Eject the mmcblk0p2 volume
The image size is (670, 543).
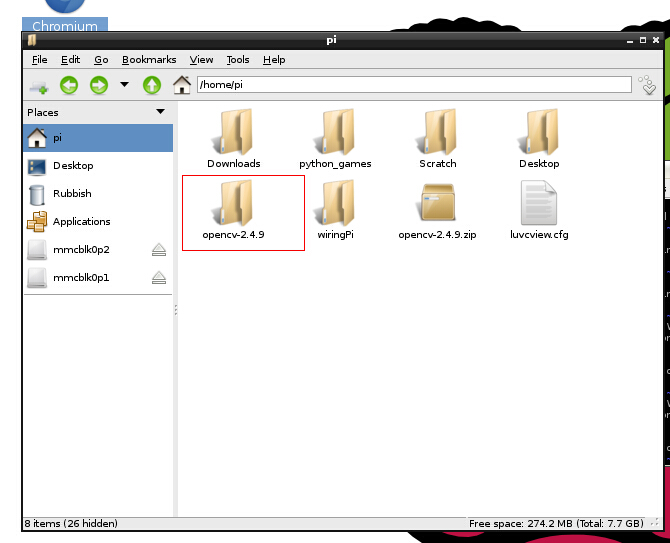point(158,249)
